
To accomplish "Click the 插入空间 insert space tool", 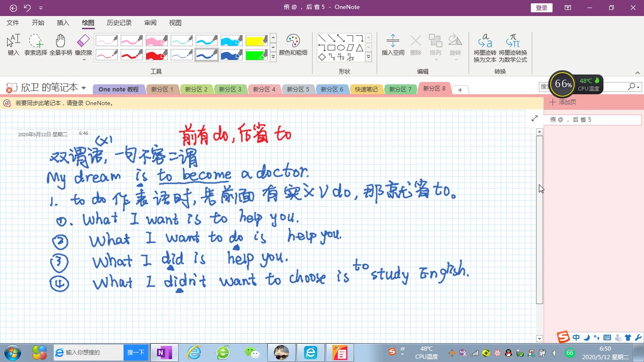I will point(393,45).
